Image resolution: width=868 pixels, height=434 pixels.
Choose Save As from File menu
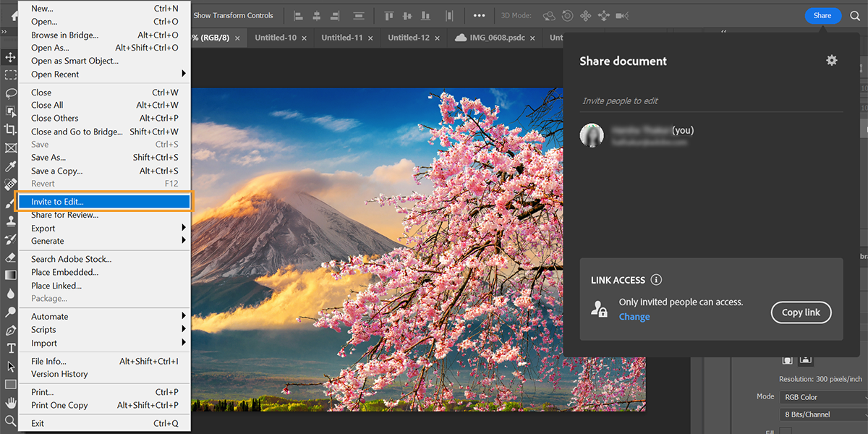[x=106, y=157]
